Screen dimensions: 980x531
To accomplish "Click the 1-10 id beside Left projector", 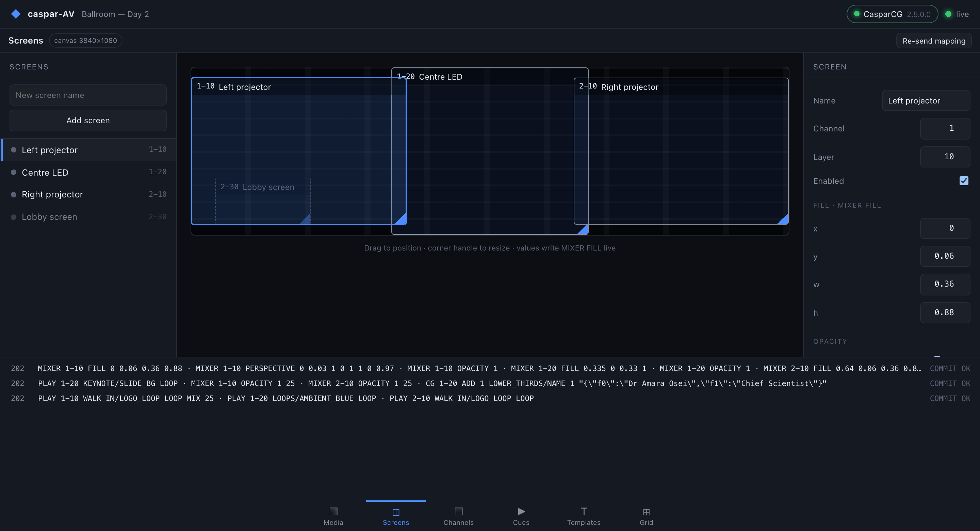I will click(158, 149).
